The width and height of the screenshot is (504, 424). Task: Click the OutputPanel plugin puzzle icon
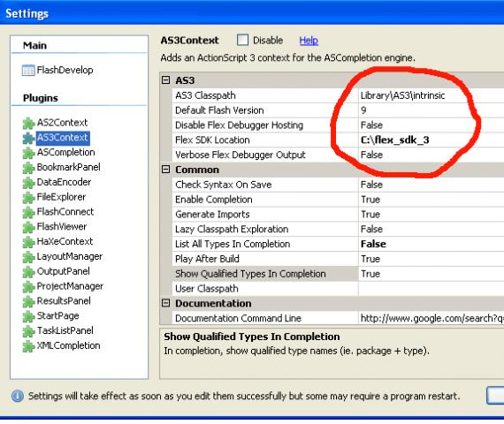tap(28, 272)
